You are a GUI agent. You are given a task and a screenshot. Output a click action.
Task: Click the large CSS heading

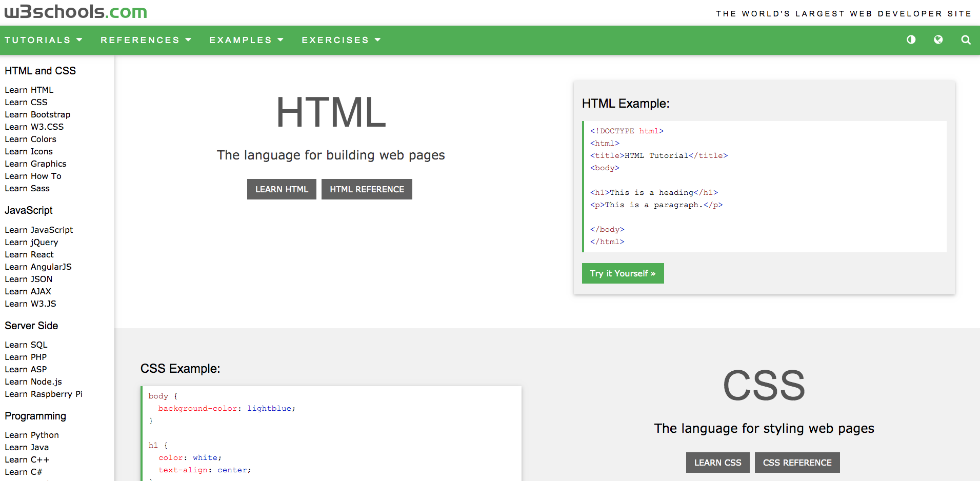point(764,386)
